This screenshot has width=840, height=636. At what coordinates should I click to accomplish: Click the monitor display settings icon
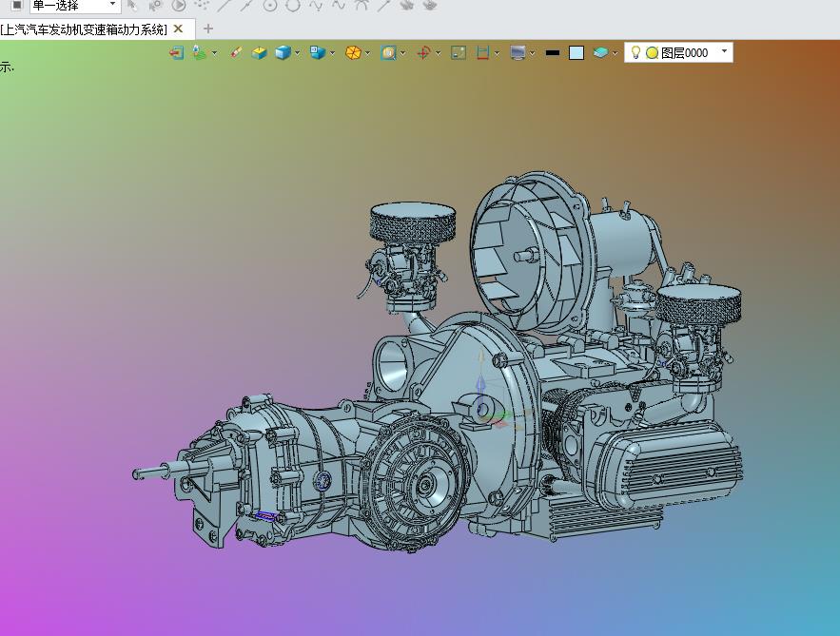(x=518, y=53)
